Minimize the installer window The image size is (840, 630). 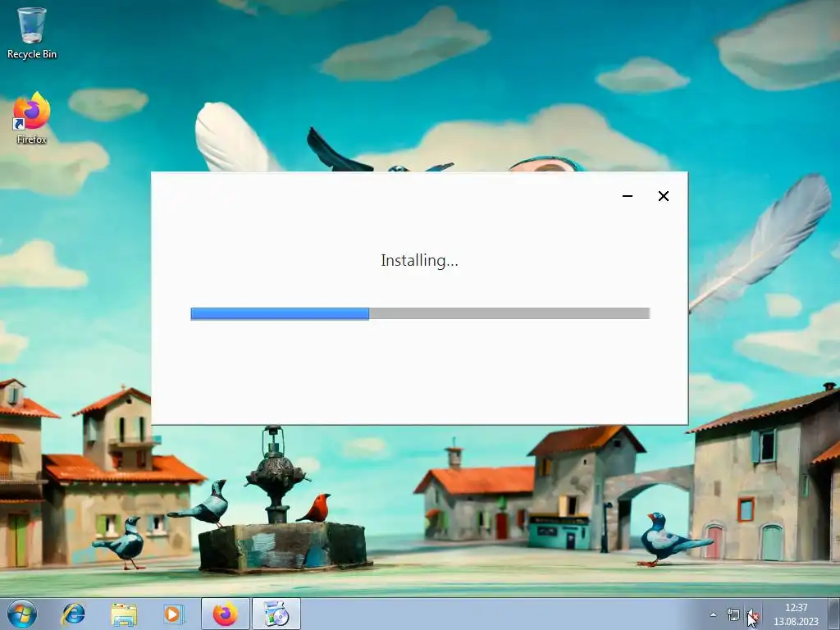pos(628,196)
